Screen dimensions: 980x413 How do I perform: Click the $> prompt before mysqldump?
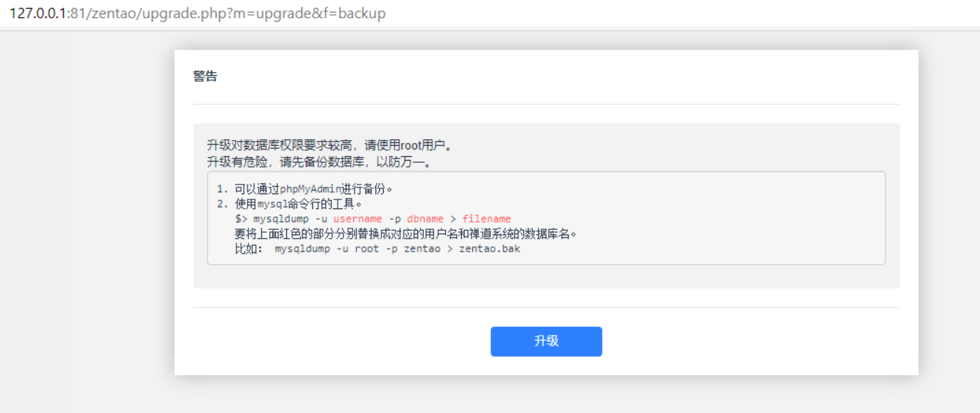[241, 219]
